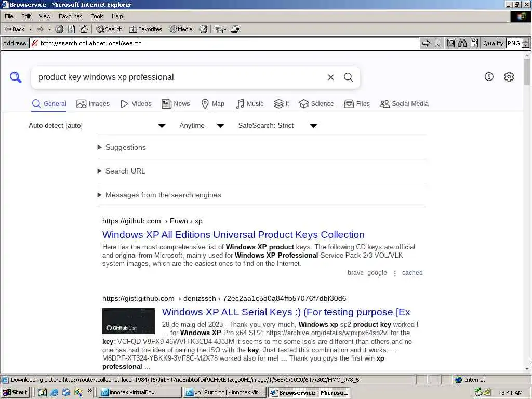Viewport: 532px width, 399px height.
Task: Click the binoculars find icon
Action: tap(462, 43)
